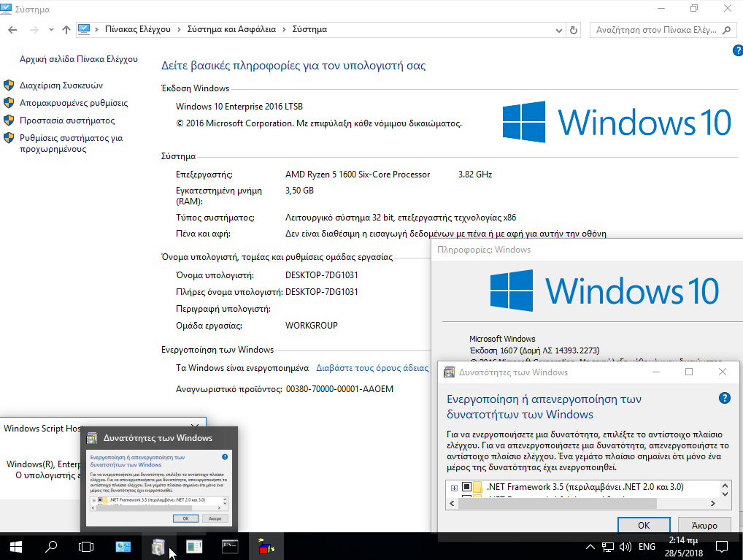Go up one level in Control Panel
The height and width of the screenshot is (560, 743).
[x=66, y=29]
